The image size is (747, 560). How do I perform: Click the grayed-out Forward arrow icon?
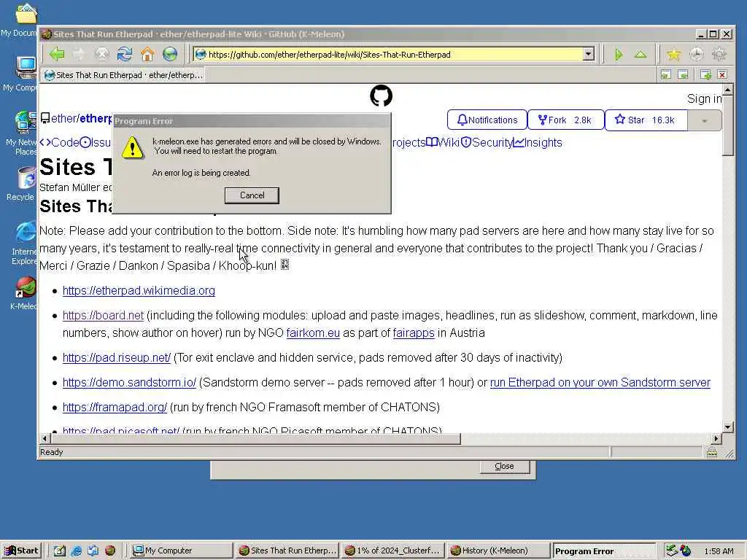click(79, 54)
